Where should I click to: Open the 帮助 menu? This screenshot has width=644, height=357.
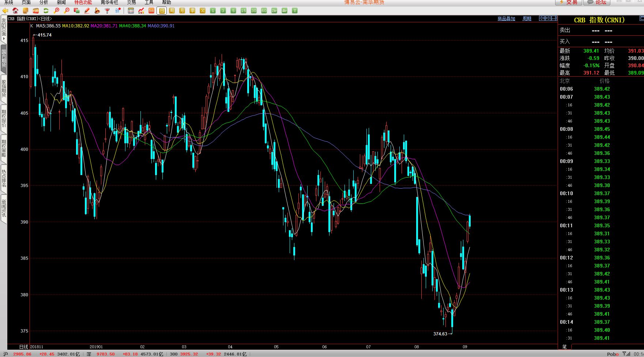coord(166,2)
